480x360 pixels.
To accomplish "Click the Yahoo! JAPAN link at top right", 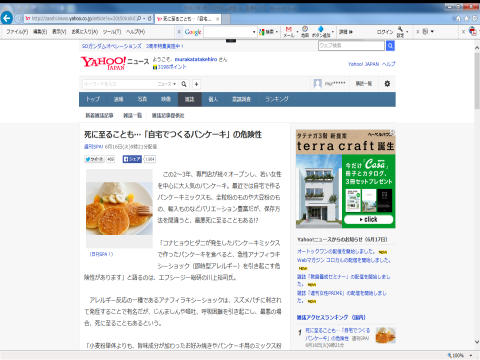I will coord(363,64).
